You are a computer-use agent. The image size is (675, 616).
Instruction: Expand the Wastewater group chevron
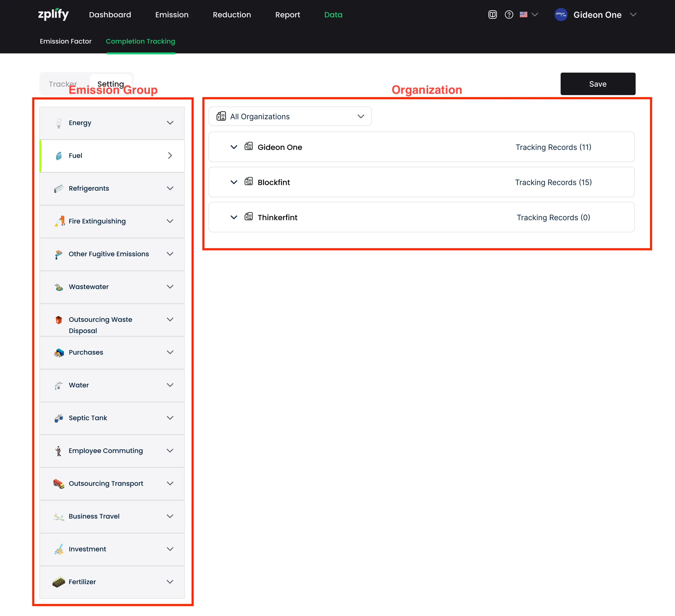pyautogui.click(x=170, y=287)
